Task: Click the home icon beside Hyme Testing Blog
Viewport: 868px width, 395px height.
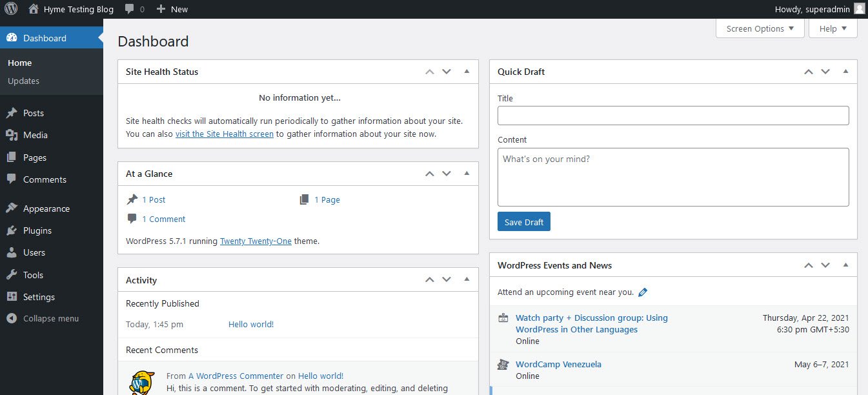Action: coord(34,9)
